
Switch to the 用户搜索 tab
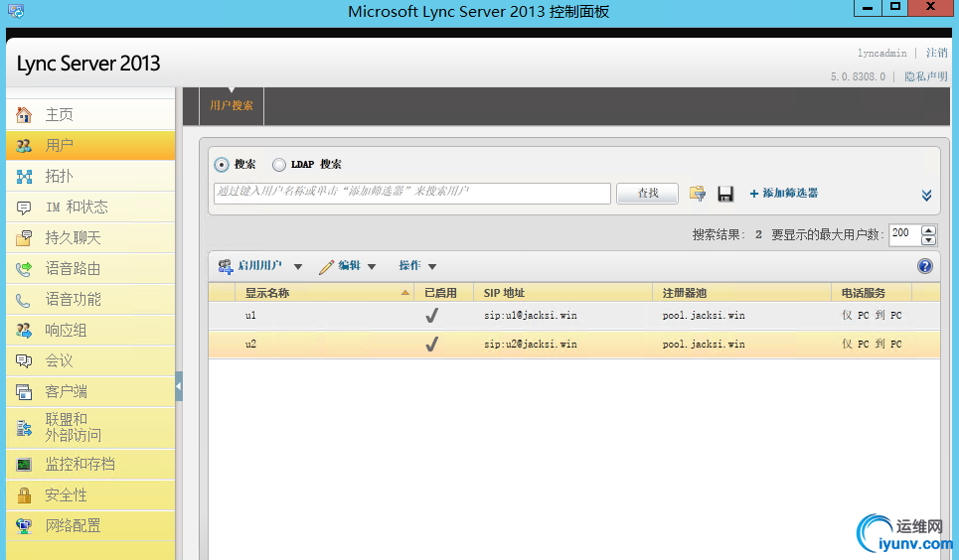232,106
